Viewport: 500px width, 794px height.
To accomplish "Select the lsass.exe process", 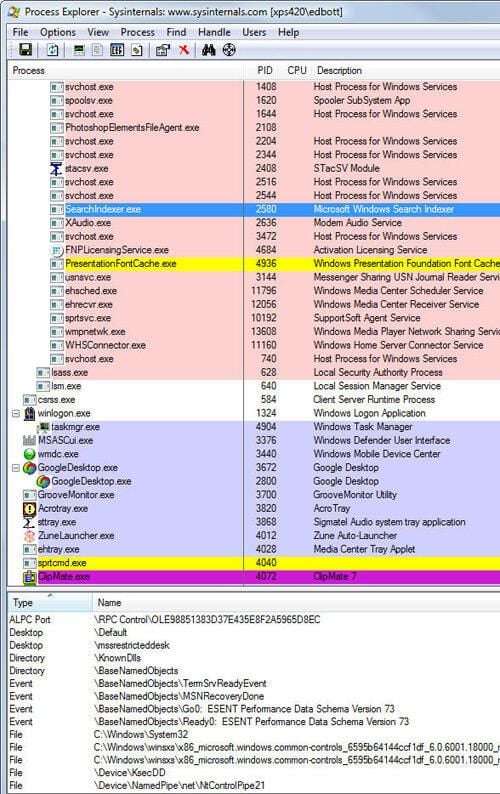I will (69, 372).
